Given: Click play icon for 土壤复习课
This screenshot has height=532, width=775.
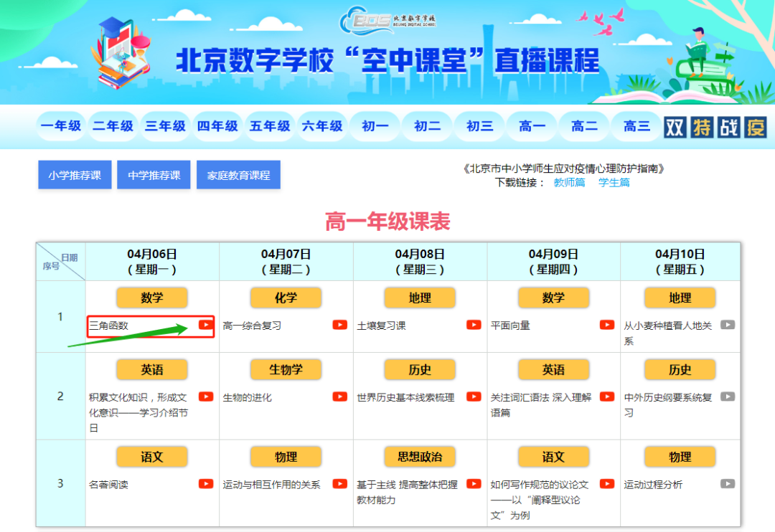Looking at the screenshot, I should (x=474, y=325).
